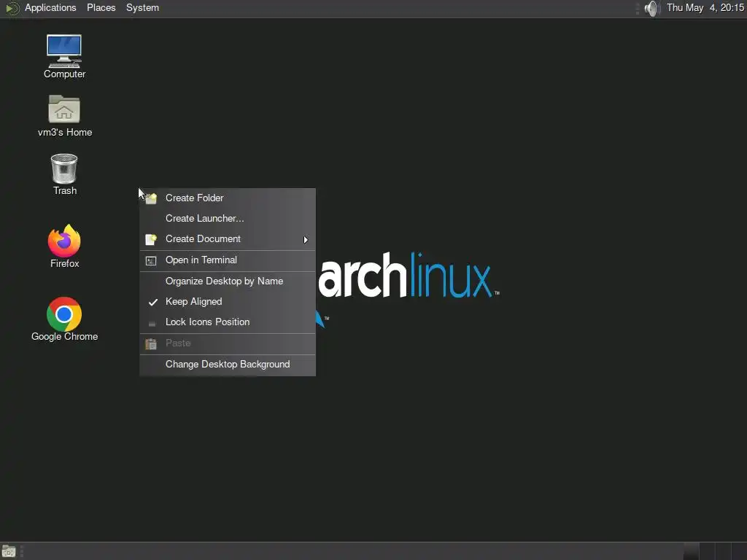
Task: Open the Applications menu
Action: [x=50, y=8]
